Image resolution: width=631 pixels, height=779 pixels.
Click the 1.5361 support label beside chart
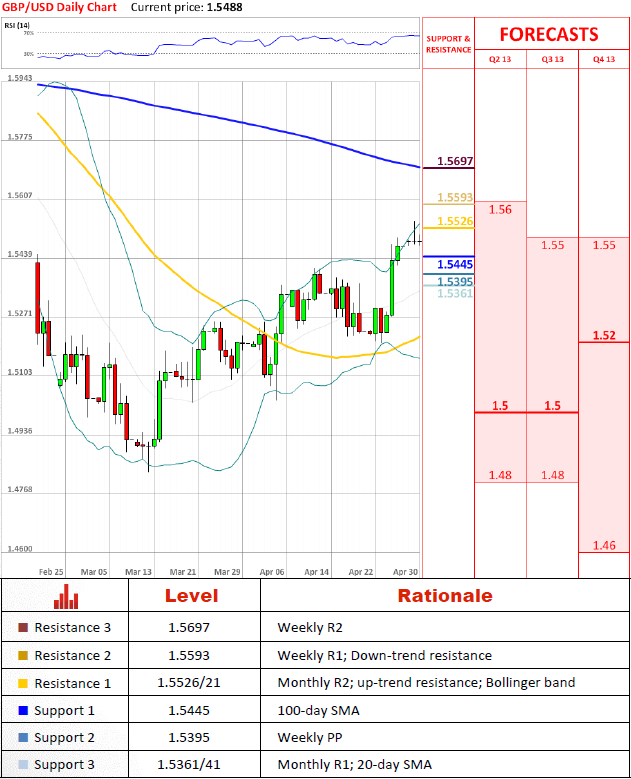455,294
